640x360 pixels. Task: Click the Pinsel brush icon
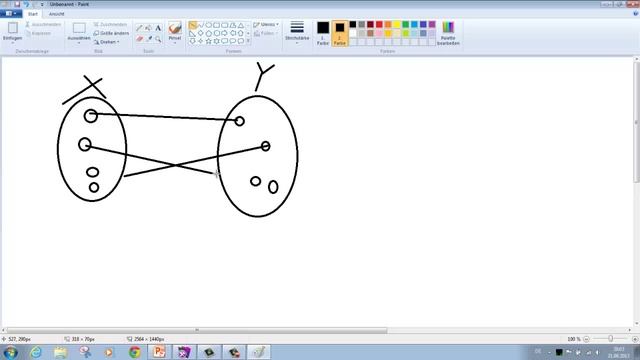tap(175, 28)
